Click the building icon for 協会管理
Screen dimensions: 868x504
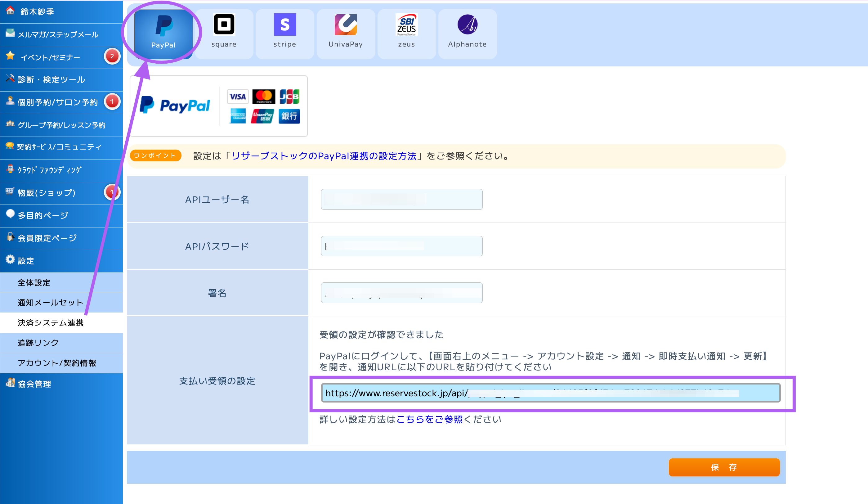click(x=10, y=383)
